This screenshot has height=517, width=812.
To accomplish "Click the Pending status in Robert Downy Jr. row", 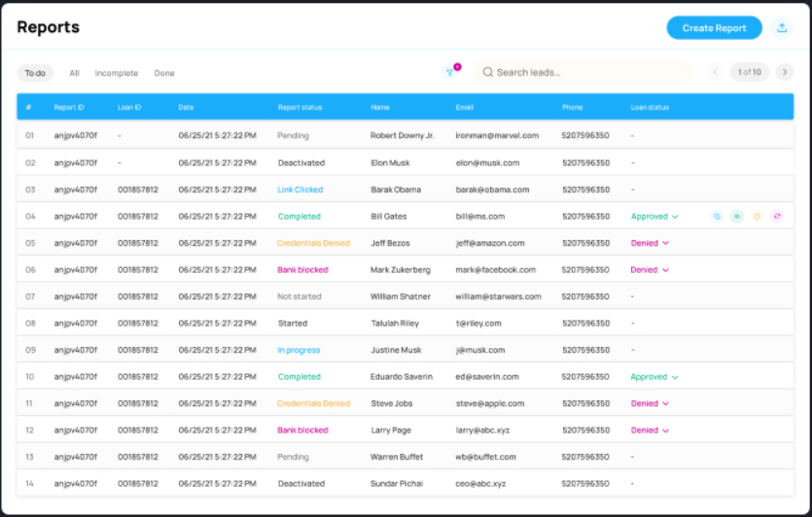I will [293, 136].
